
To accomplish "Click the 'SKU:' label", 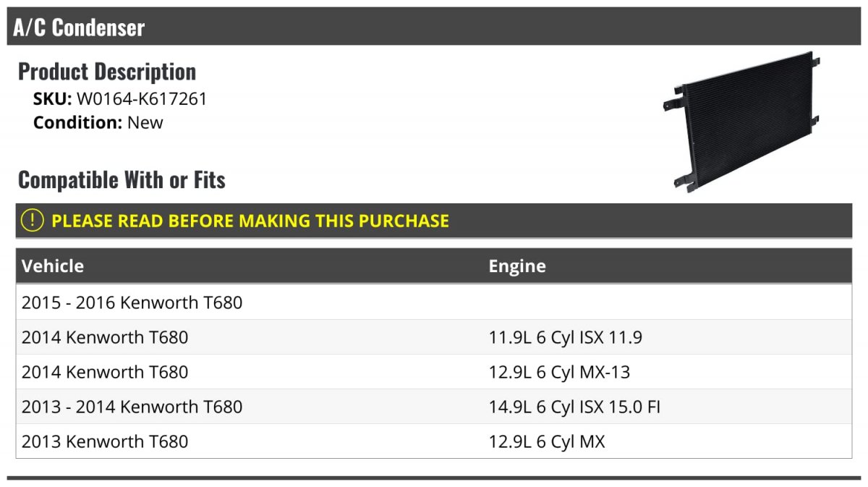I will click(52, 98).
